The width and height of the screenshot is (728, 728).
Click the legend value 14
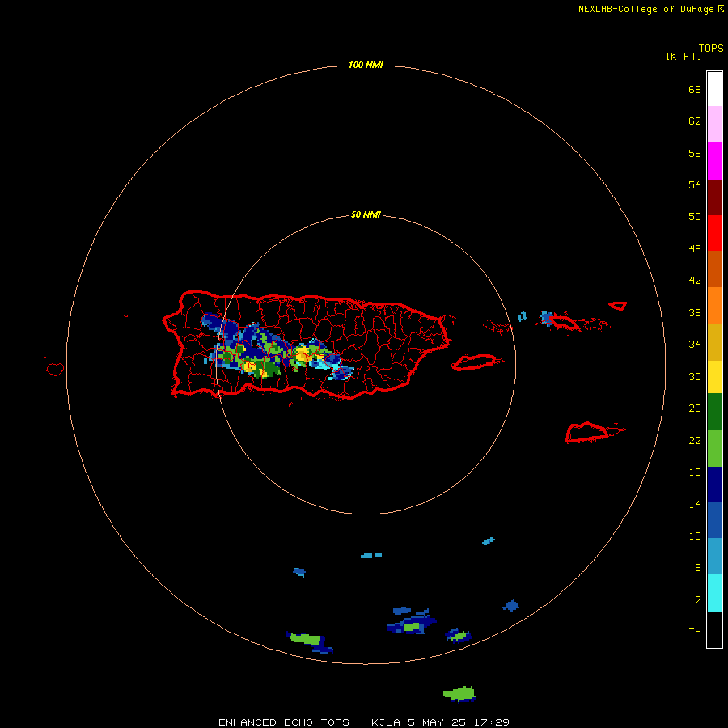point(695,504)
